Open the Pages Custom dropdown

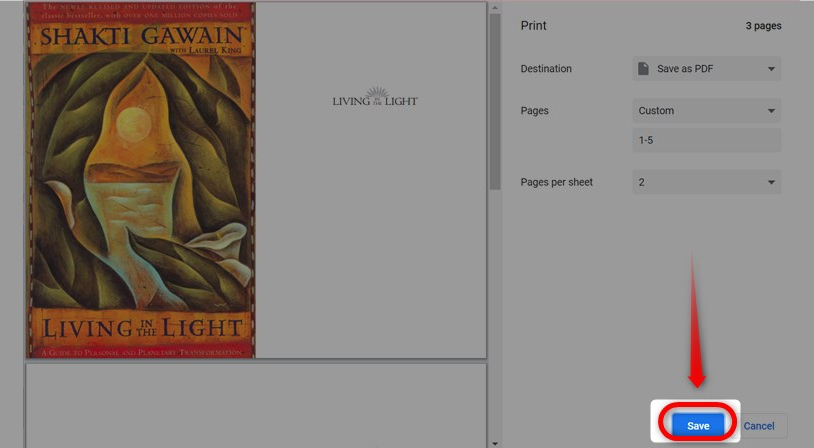[x=706, y=111]
